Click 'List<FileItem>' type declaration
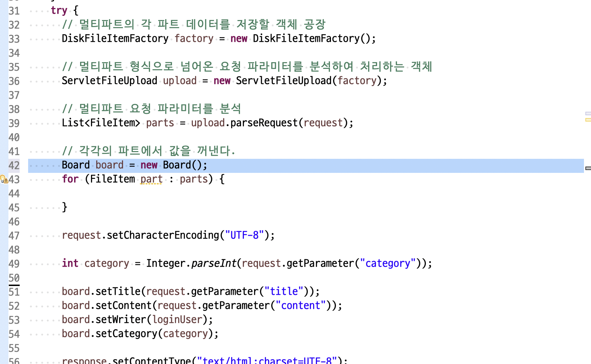The image size is (591, 364). pyautogui.click(x=101, y=123)
